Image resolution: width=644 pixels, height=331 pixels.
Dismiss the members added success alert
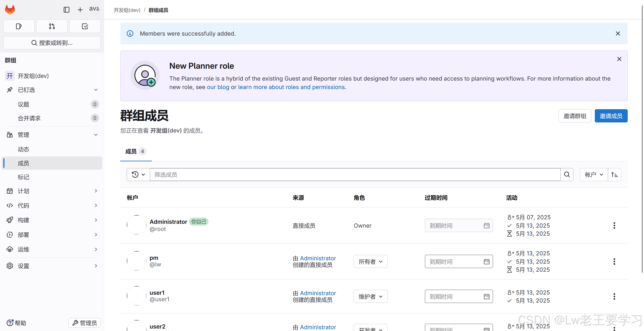[618, 34]
